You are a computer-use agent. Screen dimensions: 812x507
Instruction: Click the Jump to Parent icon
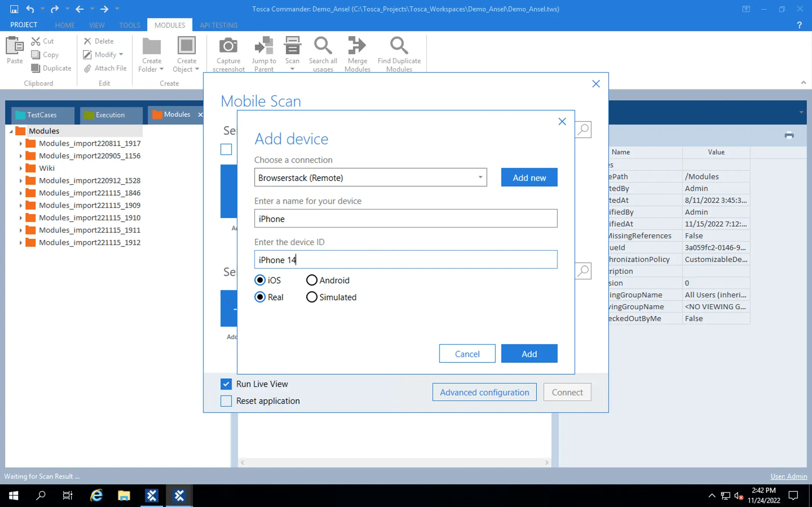coord(264,46)
